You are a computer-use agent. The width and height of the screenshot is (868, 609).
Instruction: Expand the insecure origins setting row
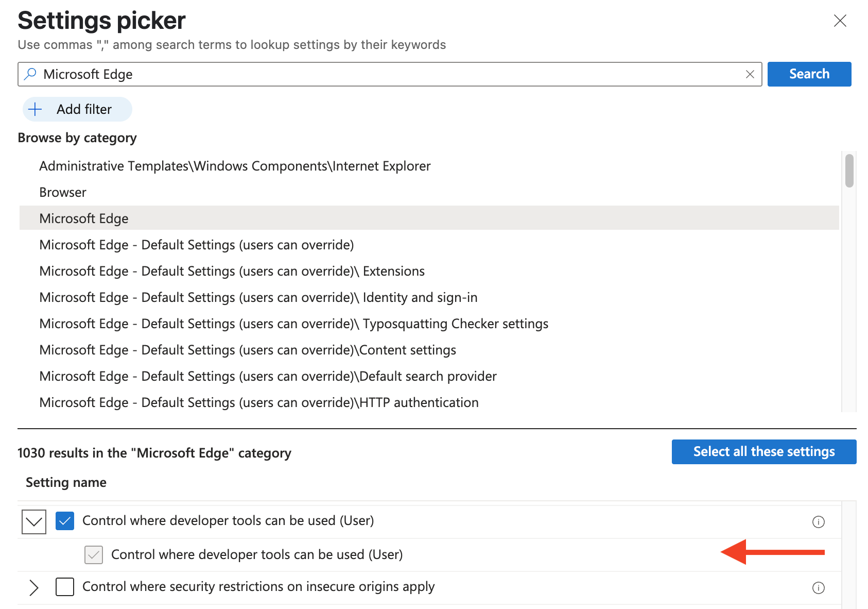34,587
